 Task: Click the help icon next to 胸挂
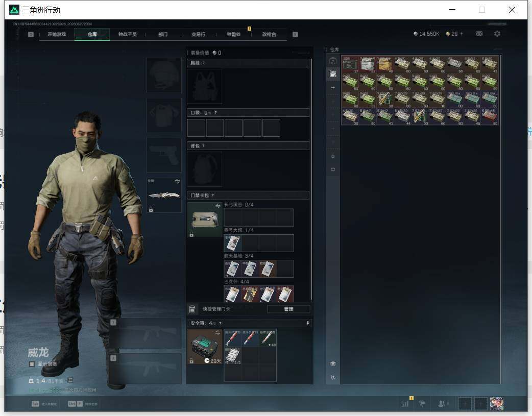click(203, 63)
